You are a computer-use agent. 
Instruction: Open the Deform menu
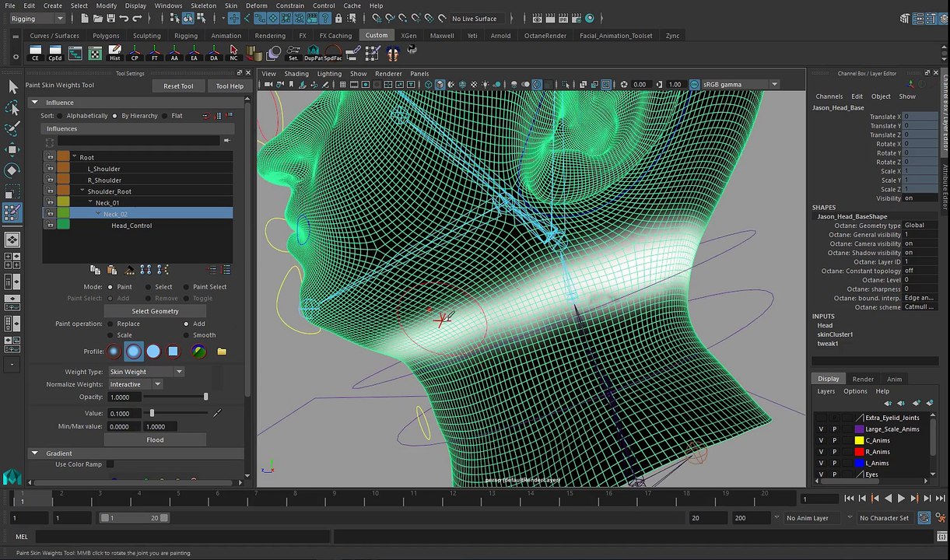coord(256,5)
